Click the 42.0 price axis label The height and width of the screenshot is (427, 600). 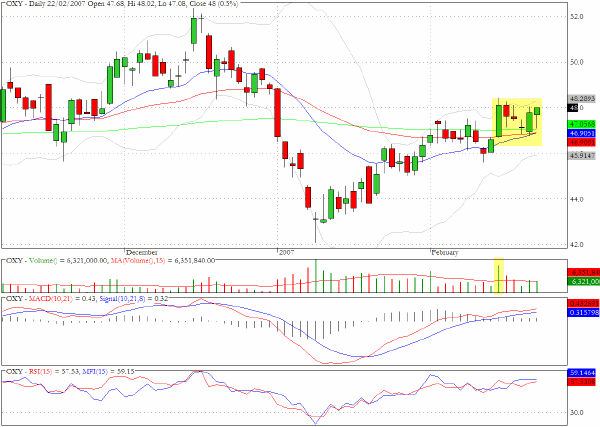pos(577,244)
